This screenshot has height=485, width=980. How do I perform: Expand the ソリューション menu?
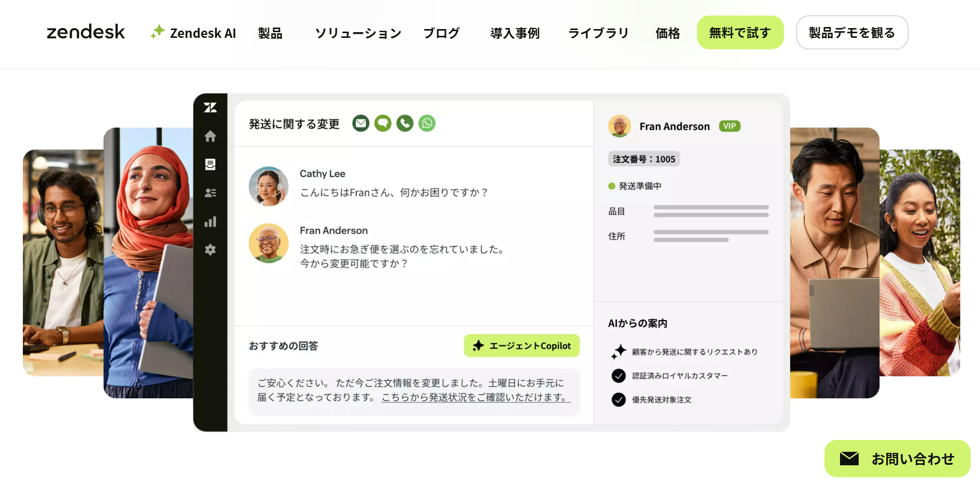(x=358, y=33)
